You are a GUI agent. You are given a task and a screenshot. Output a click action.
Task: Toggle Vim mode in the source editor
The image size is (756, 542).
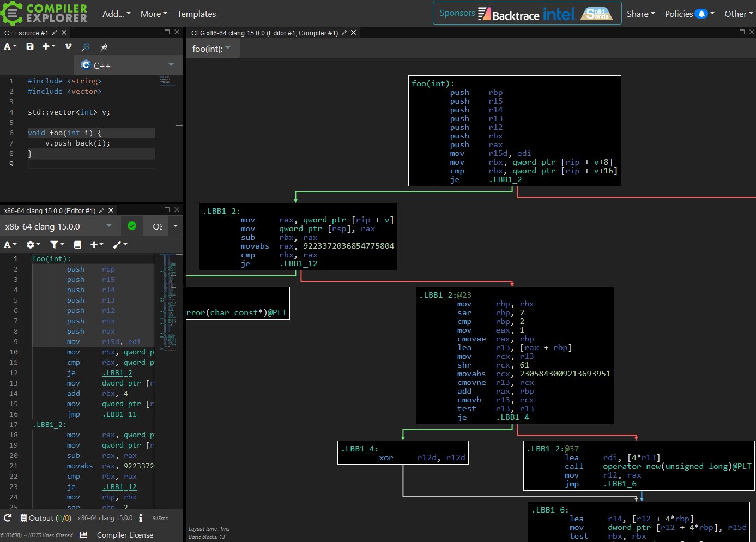pyautogui.click(x=68, y=46)
